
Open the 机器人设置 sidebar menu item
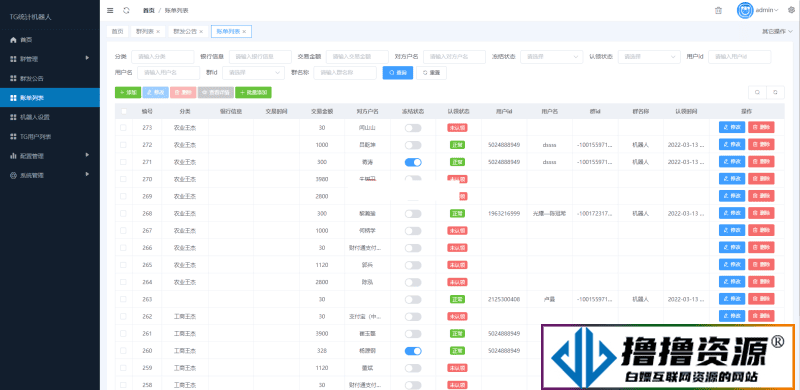(49, 117)
